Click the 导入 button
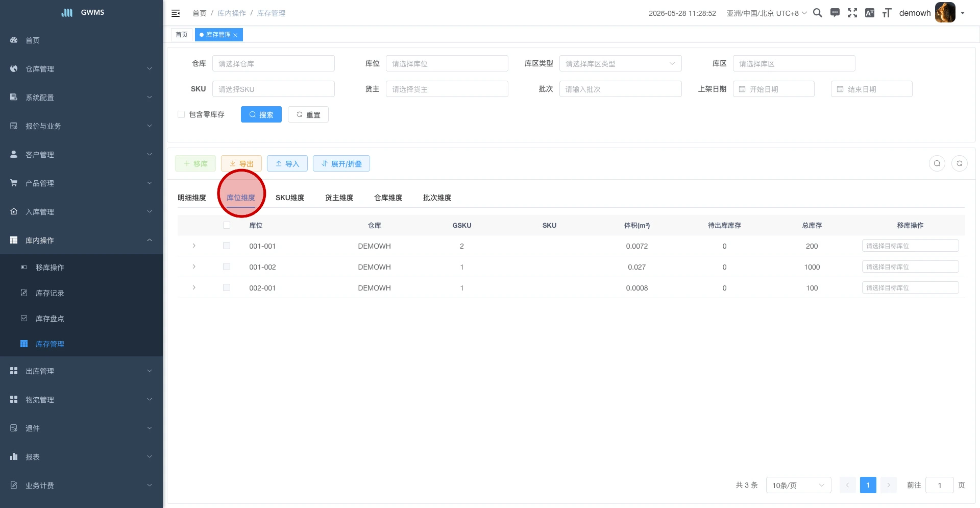Viewport: 980px width, 508px height. [287, 163]
